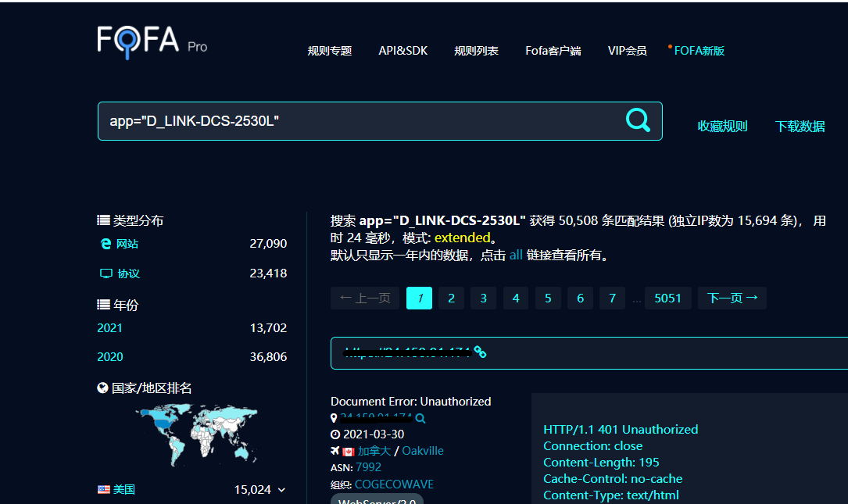Open the Fofa客户端 menu item
Viewport: 848px width, 504px height.
[553, 51]
